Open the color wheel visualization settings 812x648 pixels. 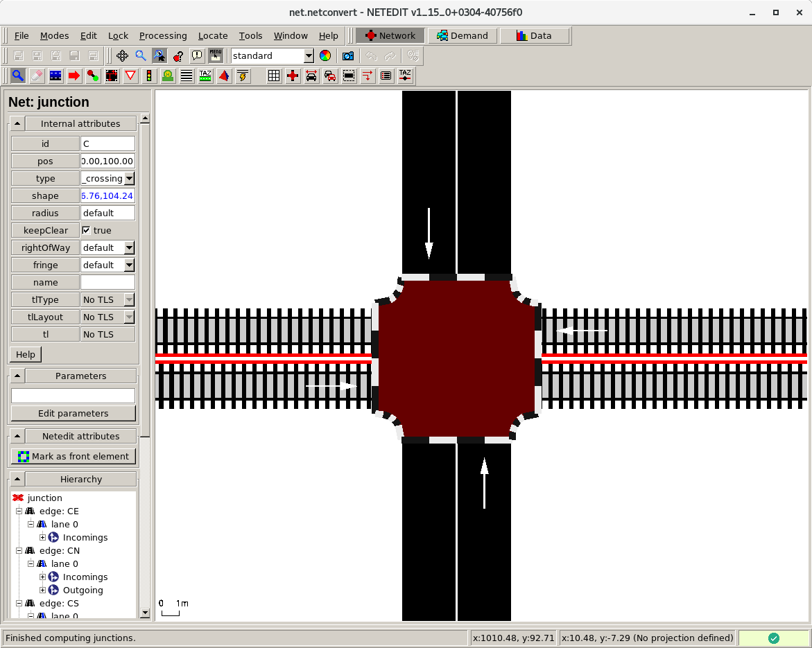[325, 55]
